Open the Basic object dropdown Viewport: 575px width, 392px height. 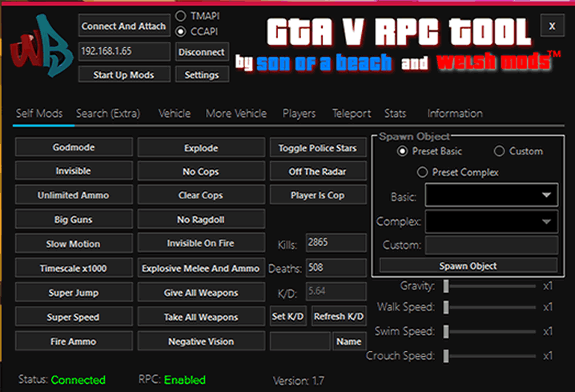[x=492, y=195]
